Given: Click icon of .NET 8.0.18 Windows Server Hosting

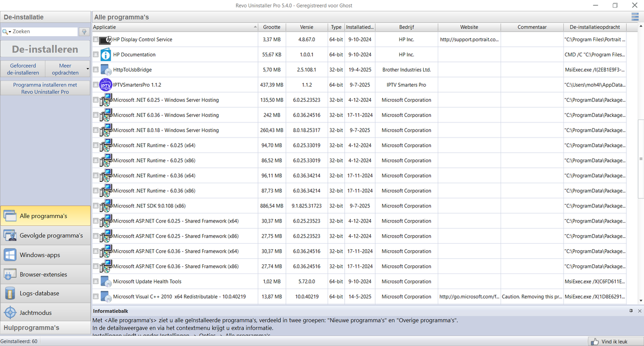Looking at the screenshot, I should pyautogui.click(x=106, y=130).
